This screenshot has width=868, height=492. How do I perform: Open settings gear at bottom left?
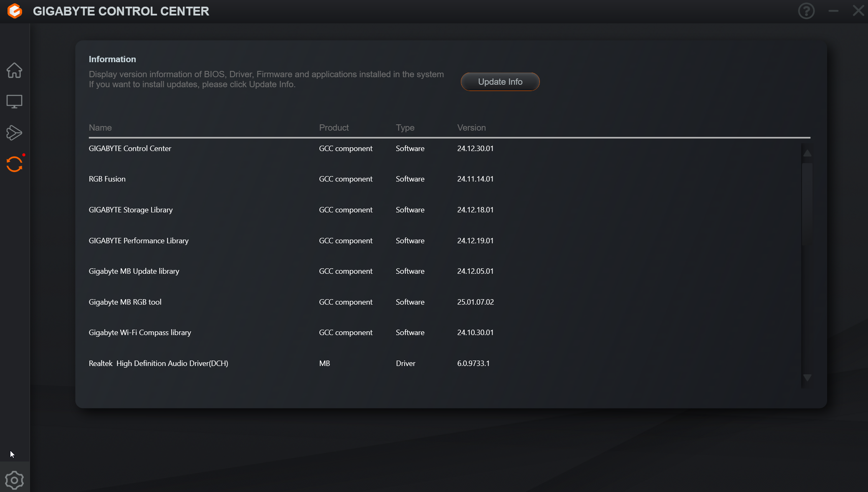[x=14, y=480]
